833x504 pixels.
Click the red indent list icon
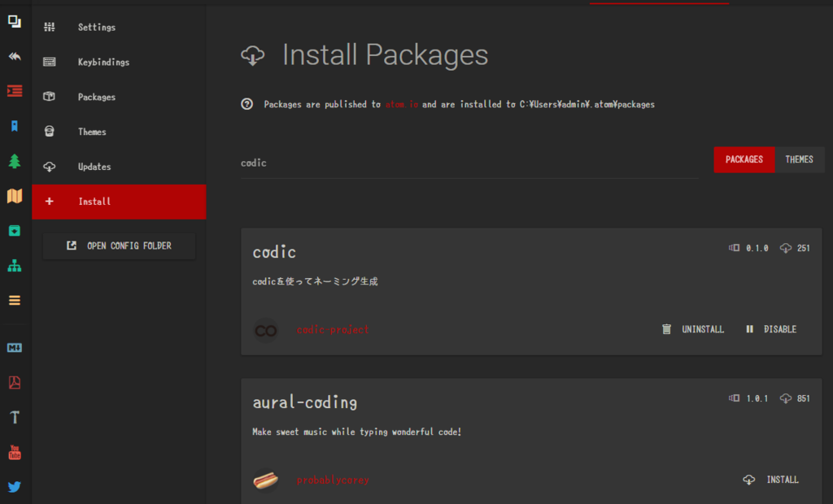(15, 91)
